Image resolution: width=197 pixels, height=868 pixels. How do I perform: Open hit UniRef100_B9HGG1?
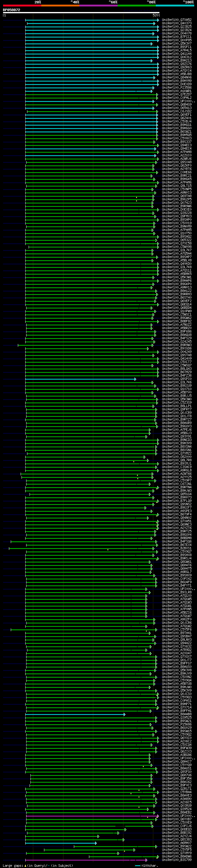[177, 125]
